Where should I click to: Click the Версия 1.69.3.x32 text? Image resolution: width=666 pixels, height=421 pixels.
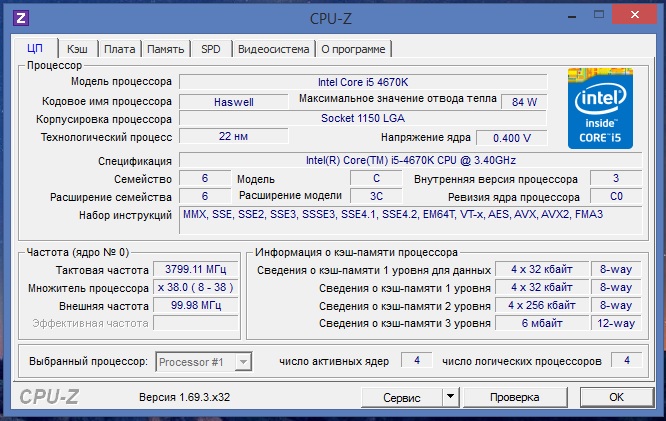pos(184,397)
